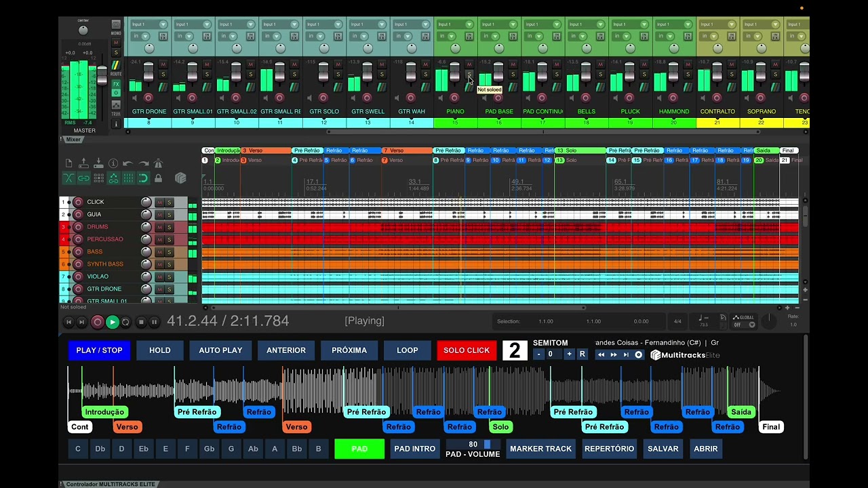Image resolution: width=868 pixels, height=488 pixels.
Task: Click the SOLO CLICK button
Action: click(467, 350)
